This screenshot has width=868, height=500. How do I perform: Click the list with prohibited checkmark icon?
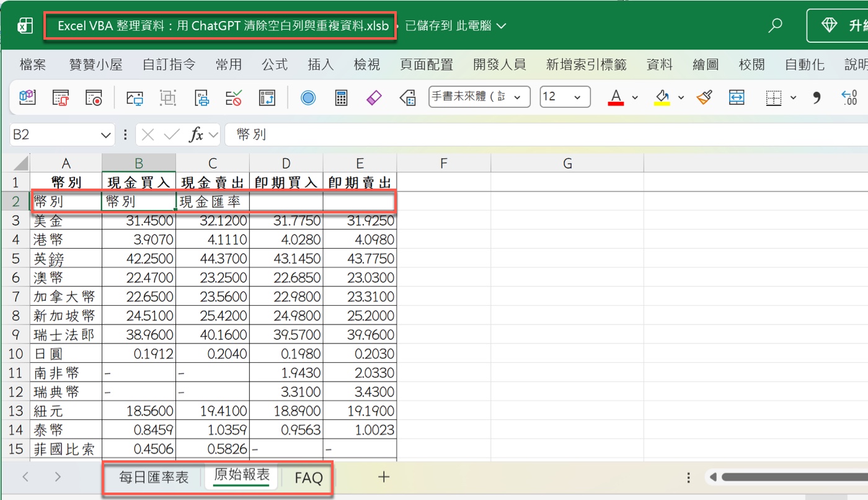(x=234, y=97)
